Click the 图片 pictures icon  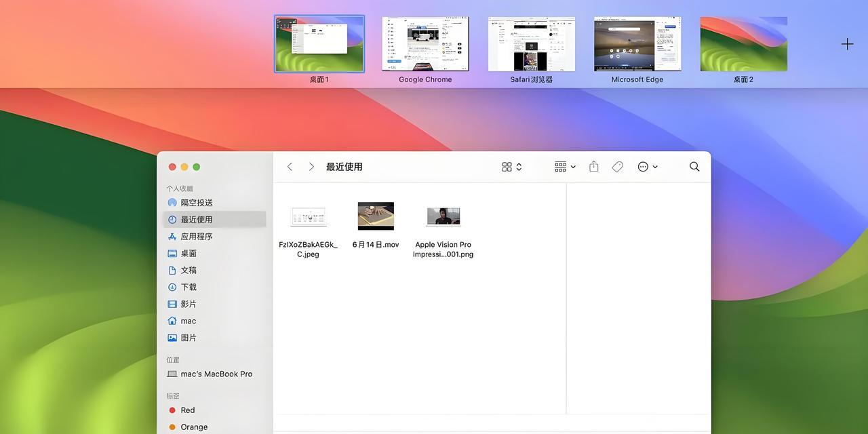point(172,338)
